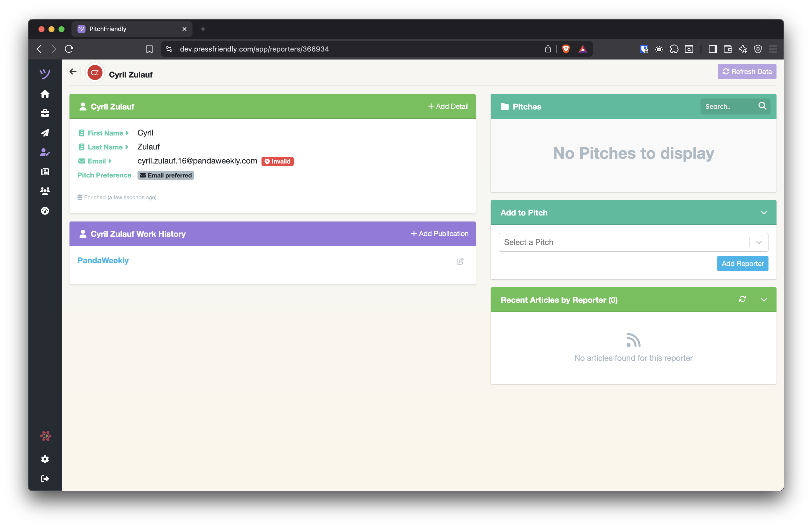Click the email cyril.zulauf.16@pandaweekly.com
This screenshot has width=812, height=528.
click(x=197, y=161)
